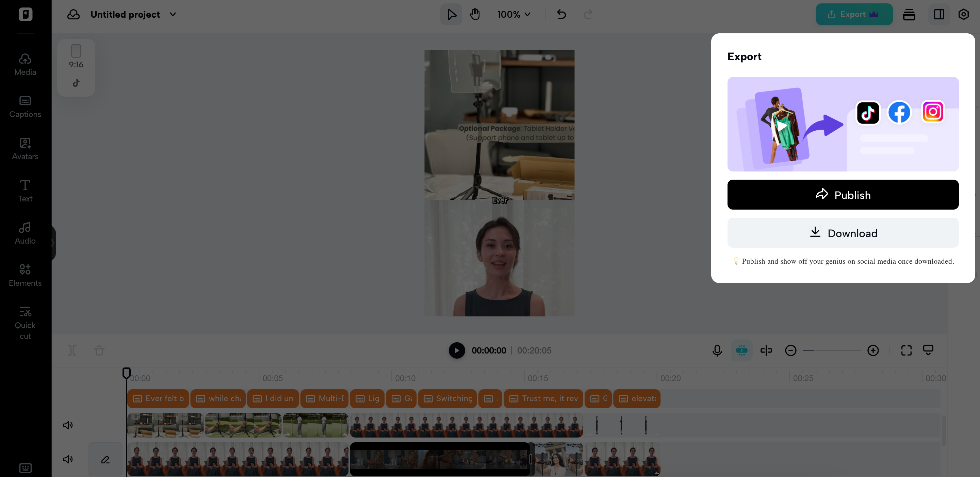Toggle the highlighted timeline snapping button

pos(741,350)
